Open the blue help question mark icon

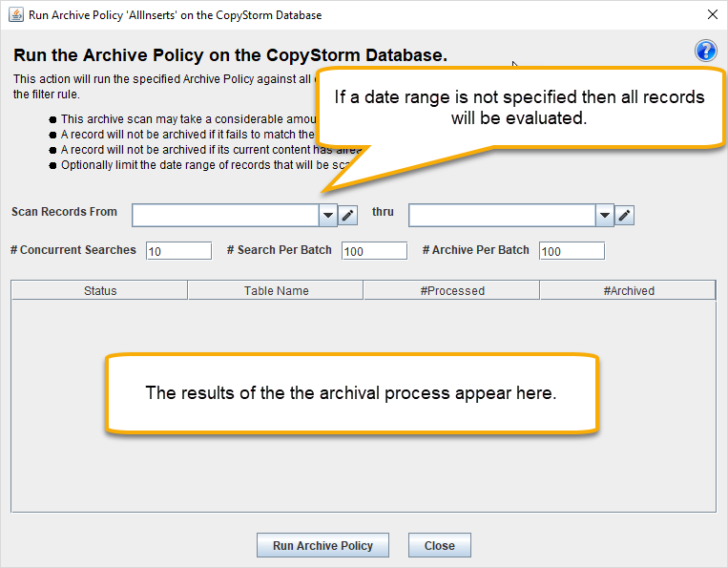(705, 51)
